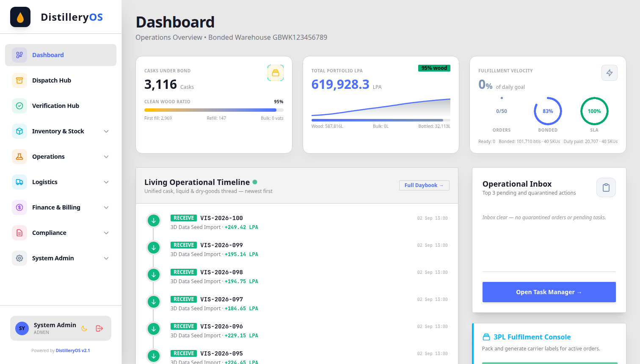Click the receive arrow icon for VIS-2026-100
Screen dimensions: 640x364
point(154,220)
